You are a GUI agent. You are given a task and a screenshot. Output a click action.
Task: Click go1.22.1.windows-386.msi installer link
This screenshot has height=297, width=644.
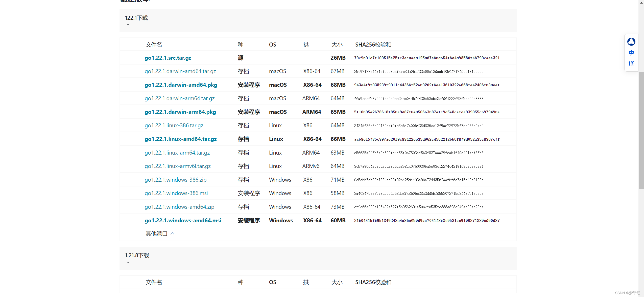176,193
